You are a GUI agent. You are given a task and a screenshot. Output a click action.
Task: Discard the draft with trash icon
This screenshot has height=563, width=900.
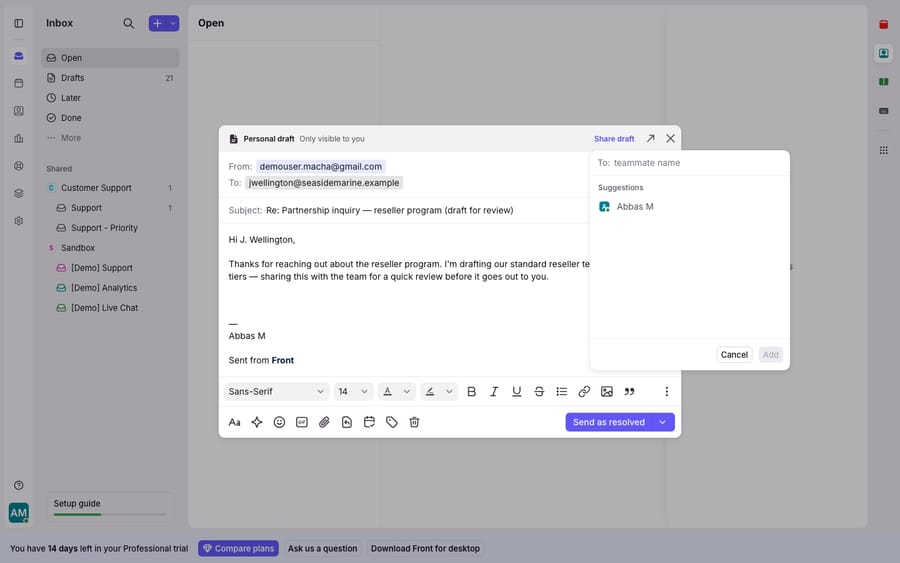point(414,422)
